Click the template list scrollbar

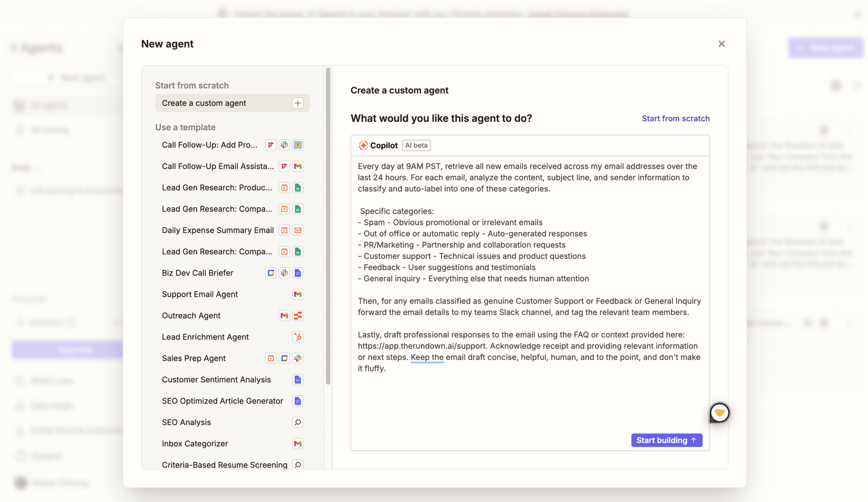[328, 226]
